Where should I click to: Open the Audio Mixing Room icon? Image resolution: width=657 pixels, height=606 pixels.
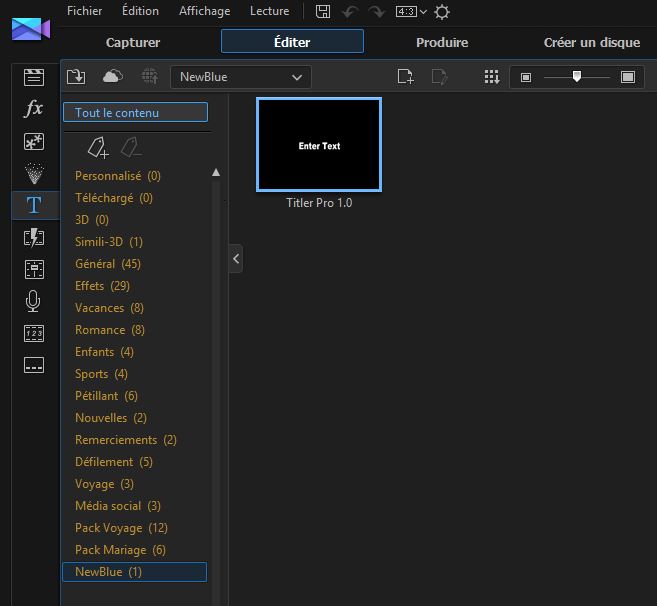tap(34, 269)
